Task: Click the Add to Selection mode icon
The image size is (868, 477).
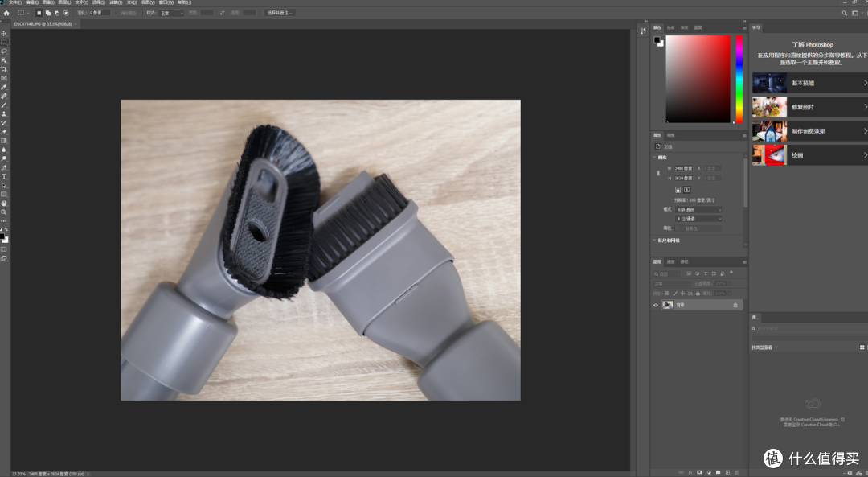Action: (x=47, y=13)
